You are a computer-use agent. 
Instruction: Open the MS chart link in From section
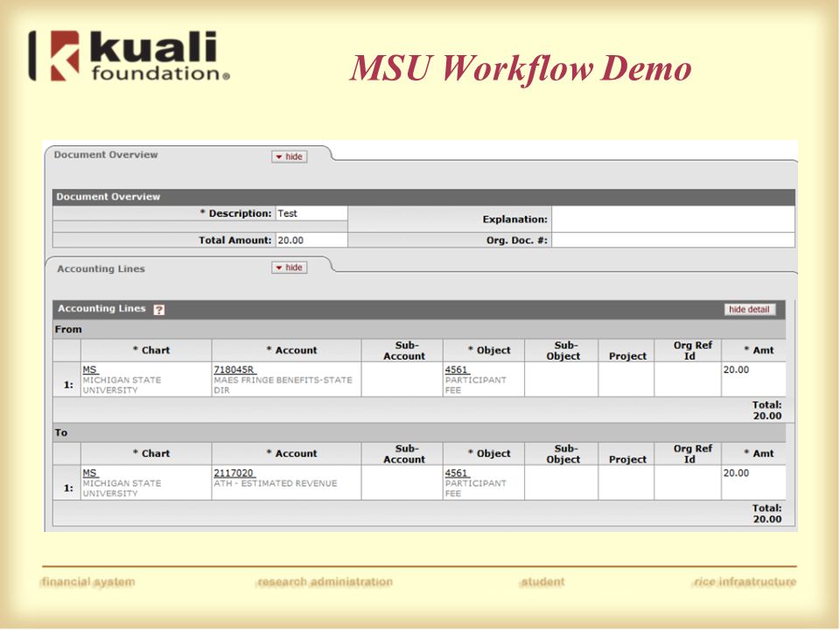point(90,369)
